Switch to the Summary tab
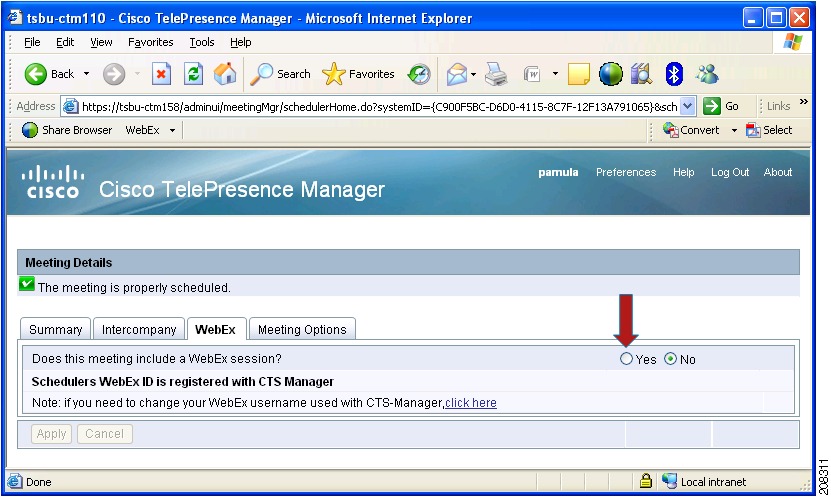Viewport: 831px width, 497px height. 56,329
